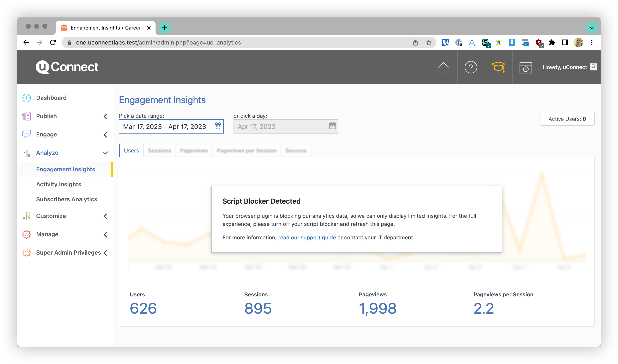Click date range calendar icon
This screenshot has height=364, width=618.
tap(218, 126)
